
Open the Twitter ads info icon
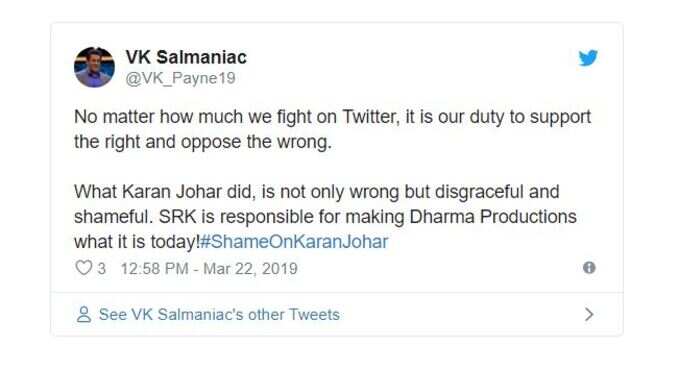tap(589, 268)
